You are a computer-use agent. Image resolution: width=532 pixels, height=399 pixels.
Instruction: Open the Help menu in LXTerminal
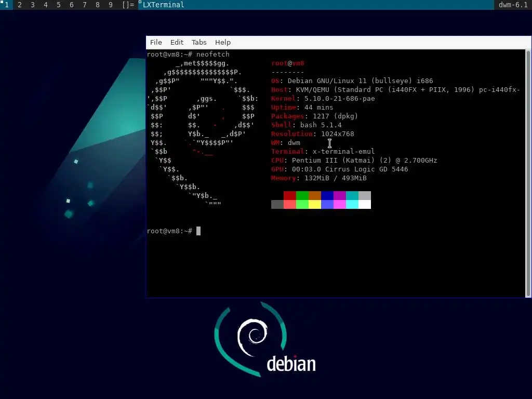[222, 43]
